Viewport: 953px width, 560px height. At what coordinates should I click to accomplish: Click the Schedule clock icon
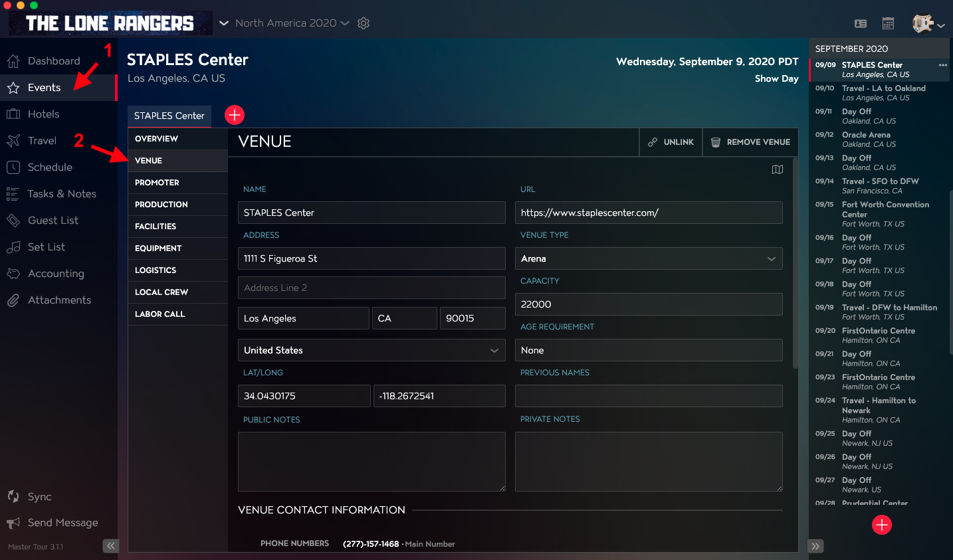[13, 167]
